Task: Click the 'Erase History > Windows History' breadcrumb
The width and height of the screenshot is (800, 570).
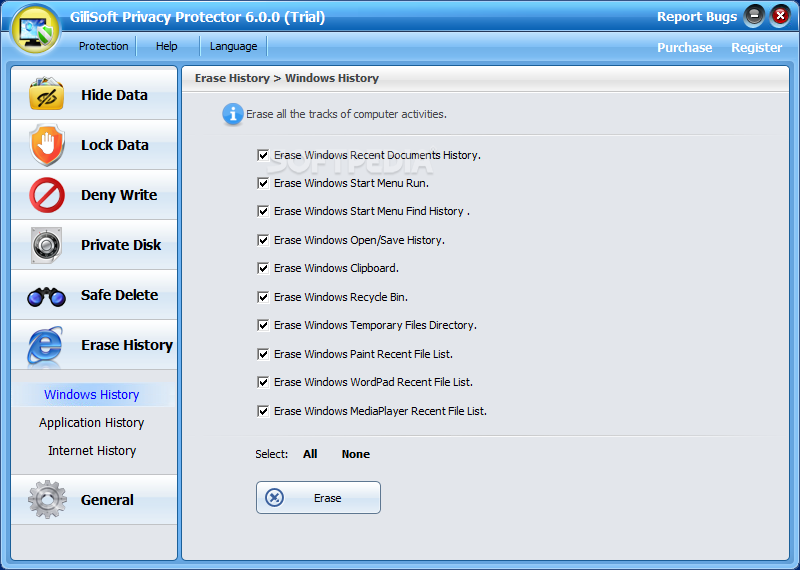Action: click(287, 78)
